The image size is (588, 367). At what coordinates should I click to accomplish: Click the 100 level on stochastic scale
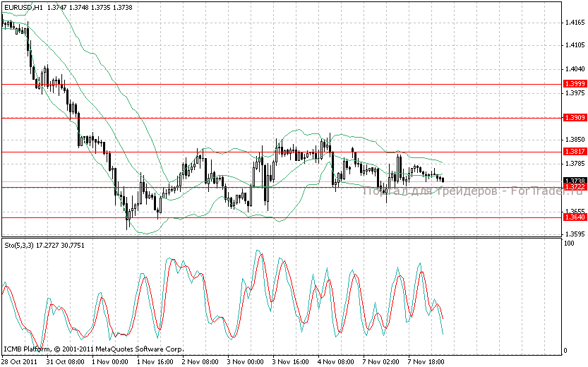[x=569, y=243]
